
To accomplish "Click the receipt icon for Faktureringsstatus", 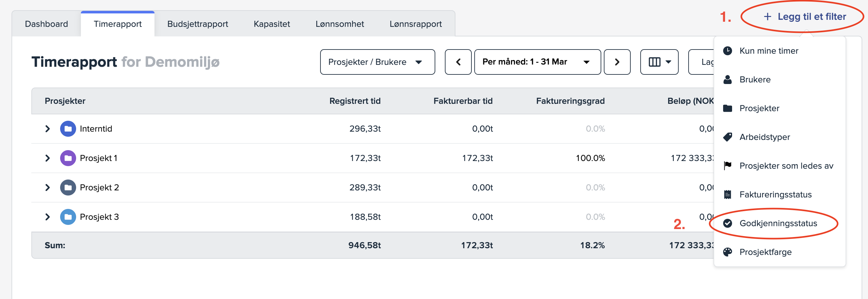I will click(x=728, y=195).
